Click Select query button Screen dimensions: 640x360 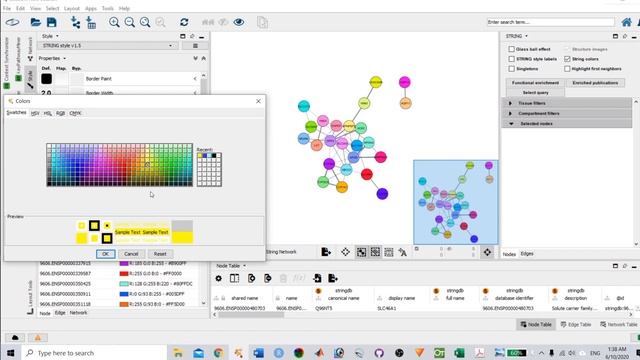[x=535, y=93]
